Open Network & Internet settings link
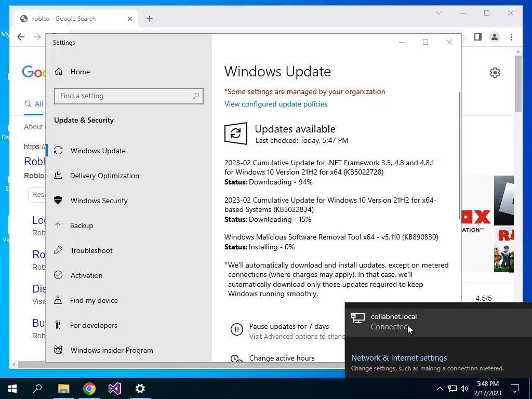 (399, 358)
